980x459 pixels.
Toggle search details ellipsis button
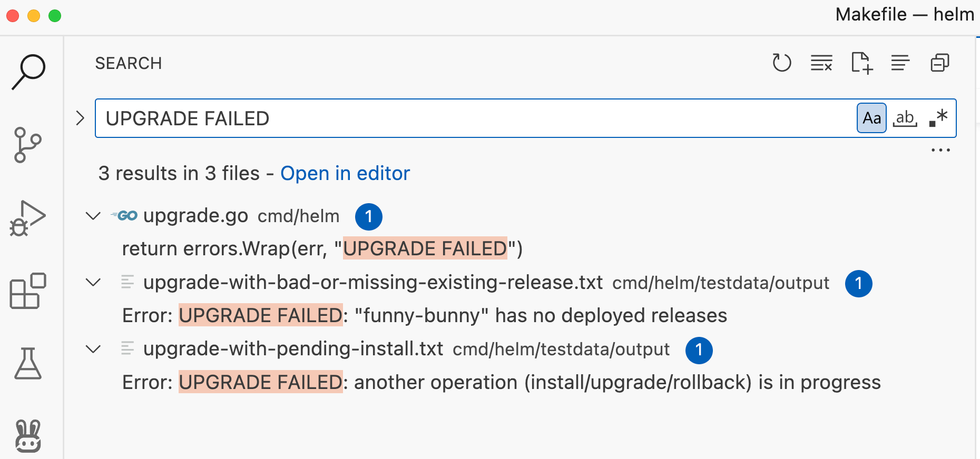point(940,151)
